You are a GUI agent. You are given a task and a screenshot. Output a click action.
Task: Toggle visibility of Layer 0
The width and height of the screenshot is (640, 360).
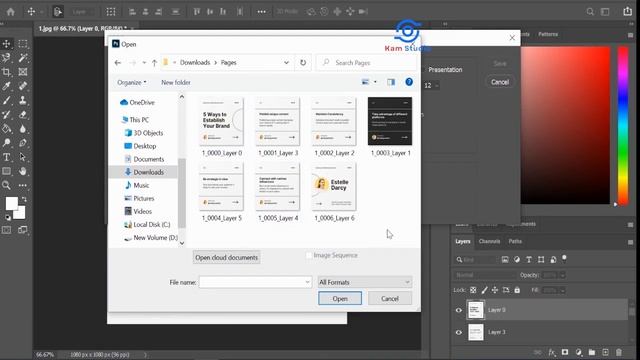tap(459, 310)
